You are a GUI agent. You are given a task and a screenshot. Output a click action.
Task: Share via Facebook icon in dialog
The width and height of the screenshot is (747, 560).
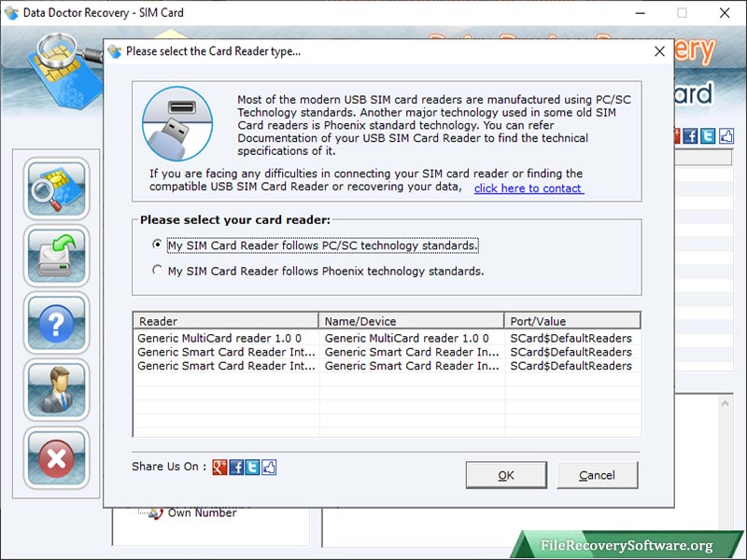click(x=236, y=468)
